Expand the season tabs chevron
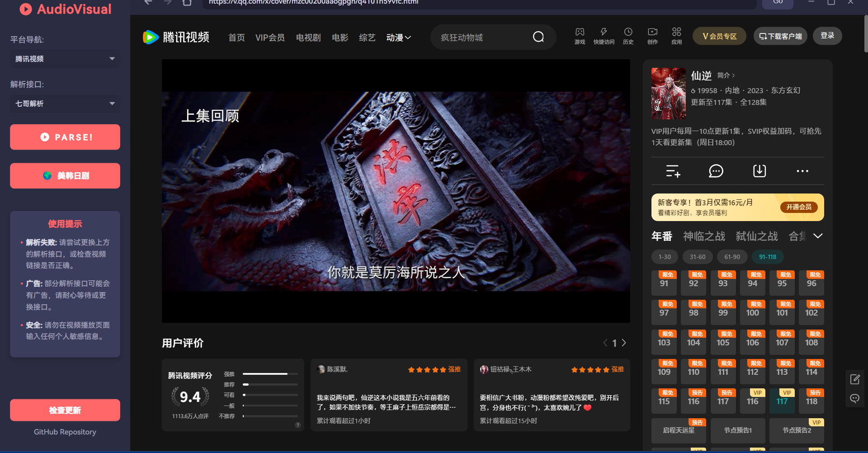The image size is (868, 453). click(x=817, y=236)
